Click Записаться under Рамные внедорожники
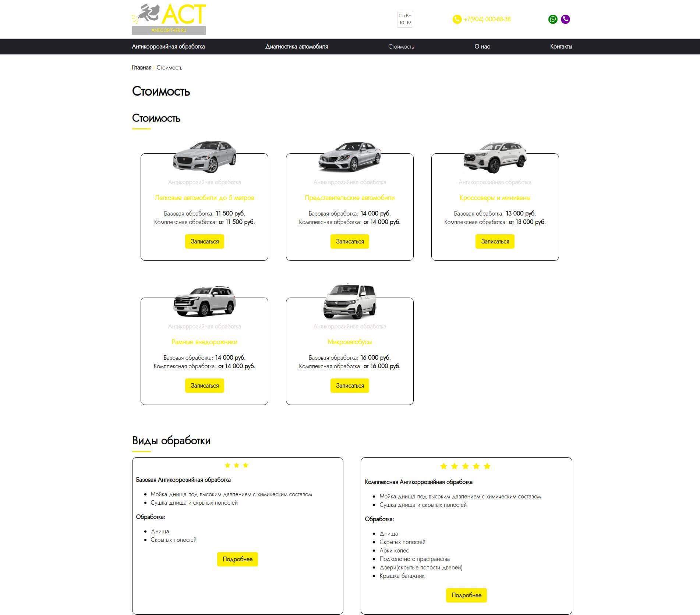This screenshot has width=700, height=615. [x=204, y=386]
